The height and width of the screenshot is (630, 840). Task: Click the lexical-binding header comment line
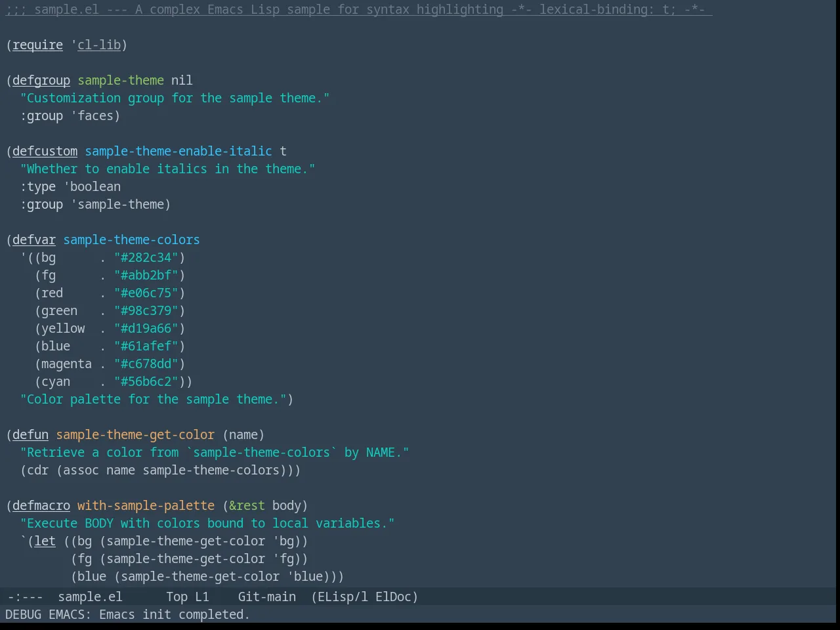click(x=359, y=9)
